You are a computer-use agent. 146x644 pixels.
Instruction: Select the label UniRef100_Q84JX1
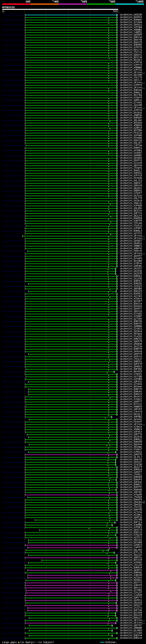coord(131,588)
